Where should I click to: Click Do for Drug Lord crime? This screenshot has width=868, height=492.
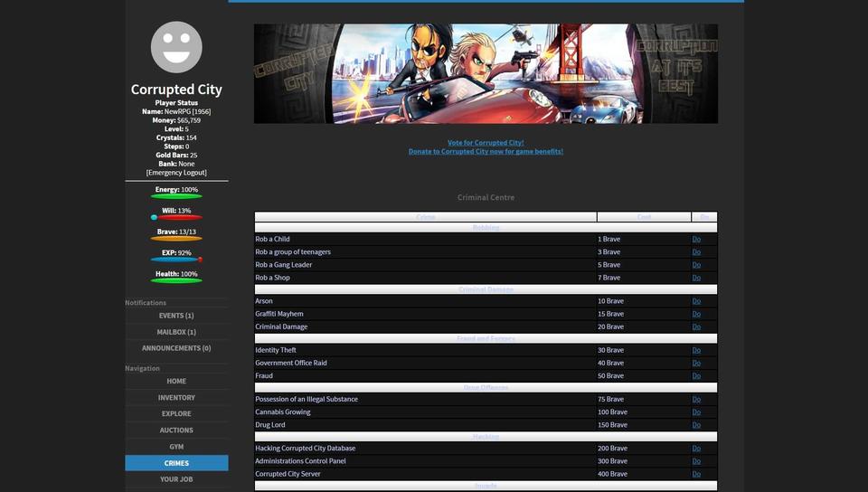[x=696, y=425]
